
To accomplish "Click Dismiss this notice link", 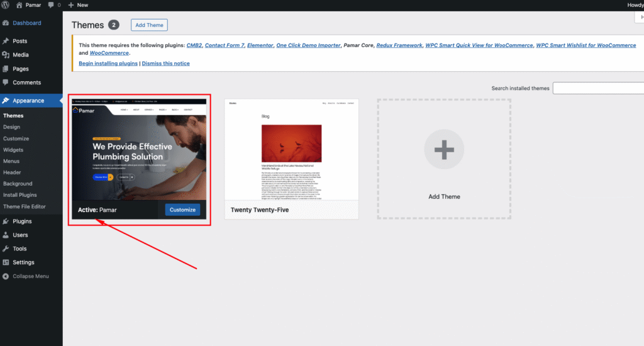I will [165, 64].
